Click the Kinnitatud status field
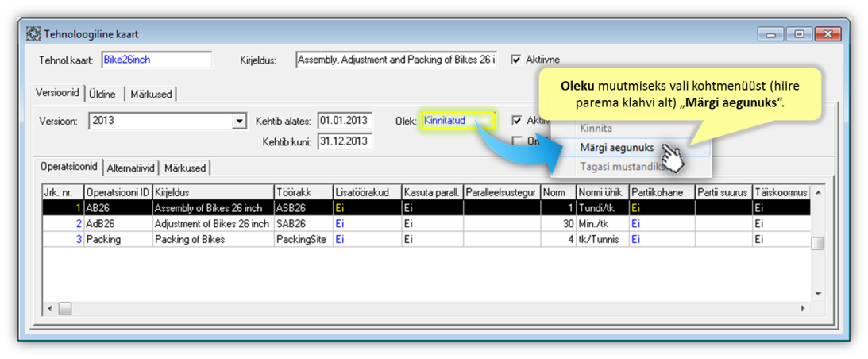Image resolution: width=868 pixels, height=359 pixels. pos(458,121)
